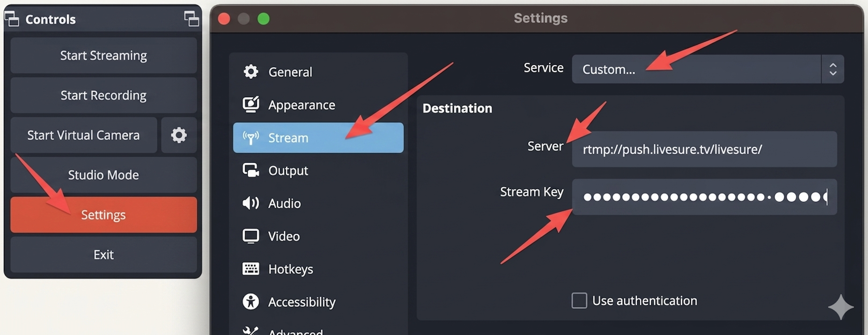This screenshot has height=335, width=868.
Task: Select the Hotkeys settings tab
Action: (318, 269)
